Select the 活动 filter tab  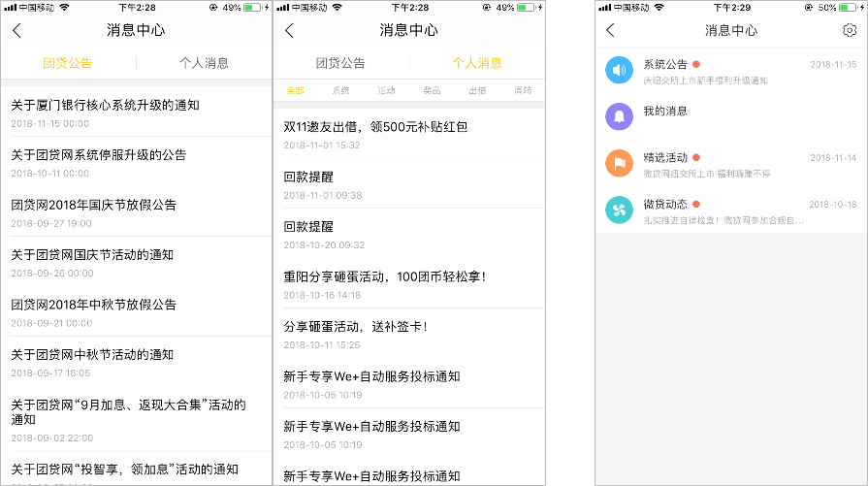386,90
